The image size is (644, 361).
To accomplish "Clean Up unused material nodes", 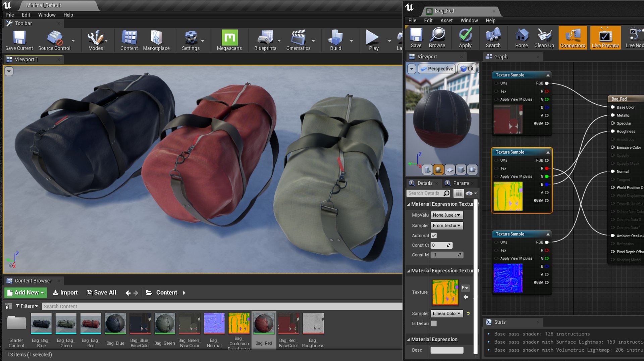I will 544,38.
